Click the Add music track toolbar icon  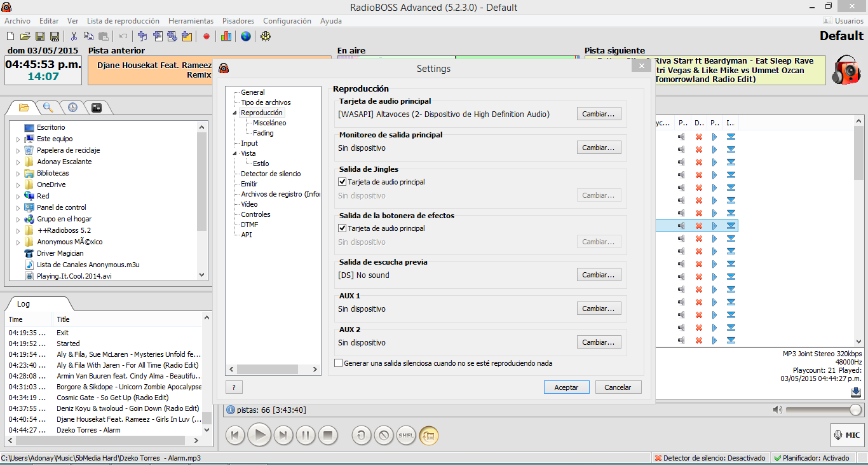pyautogui.click(x=142, y=36)
